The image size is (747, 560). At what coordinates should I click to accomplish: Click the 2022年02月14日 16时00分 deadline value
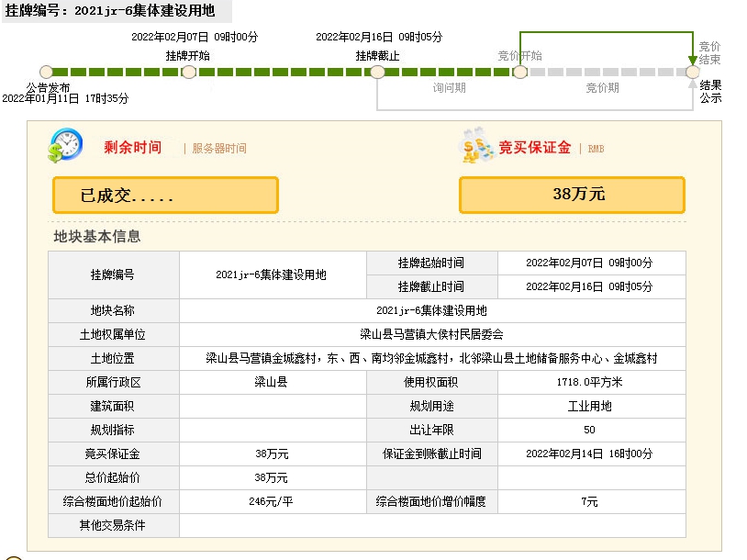tap(589, 454)
